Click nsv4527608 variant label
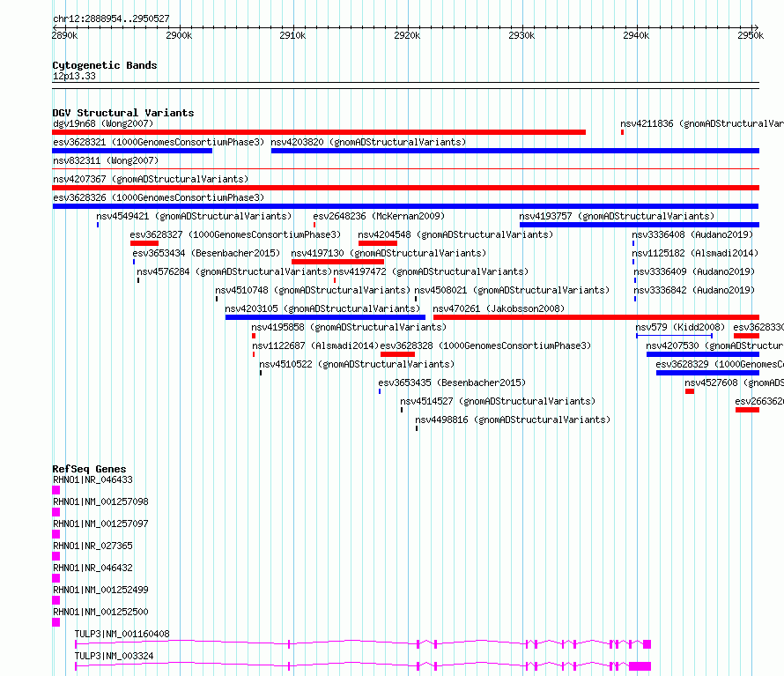Image resolution: width=784 pixels, height=676 pixels. [734, 383]
